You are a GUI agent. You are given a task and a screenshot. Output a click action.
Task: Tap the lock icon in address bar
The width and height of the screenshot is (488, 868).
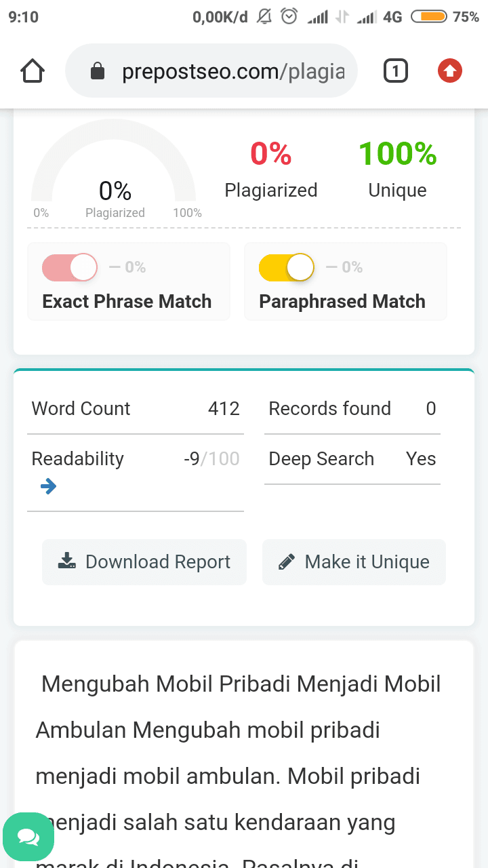(98, 71)
